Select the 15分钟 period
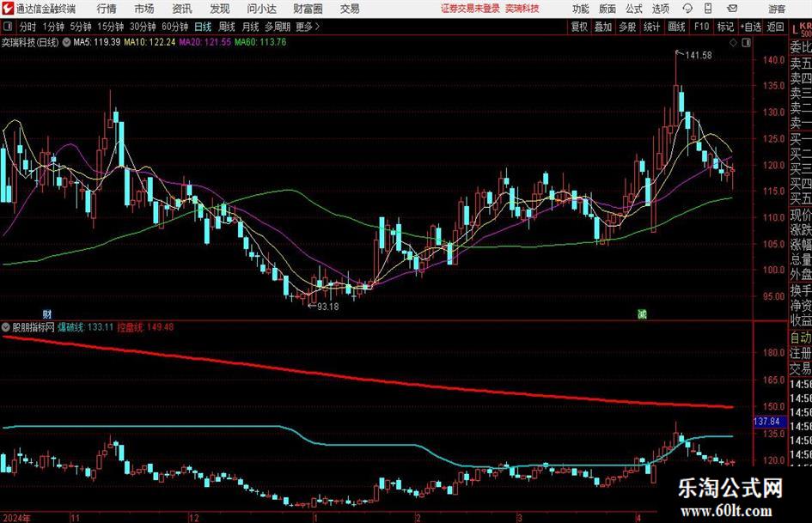 (110, 27)
